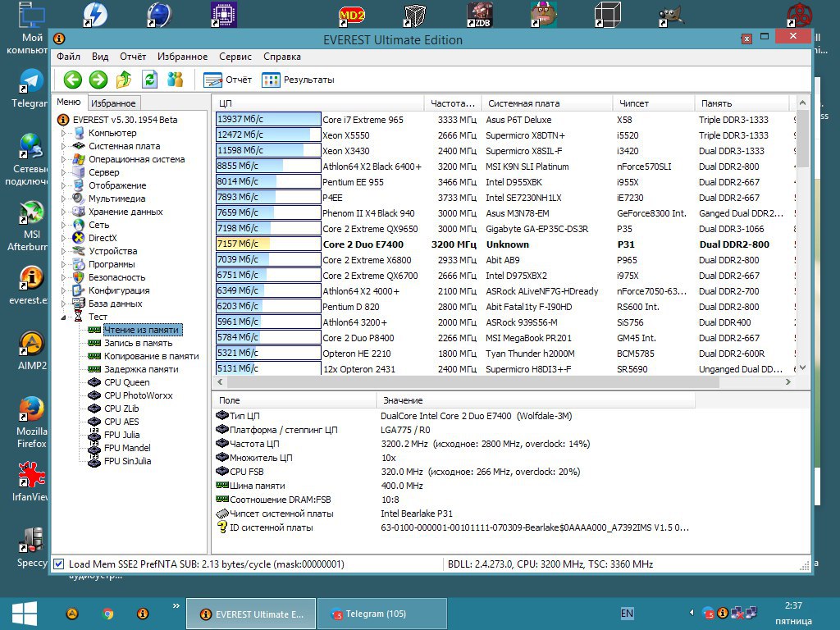Sort by the Частота column header
Image resolution: width=840 pixels, height=630 pixels.
tap(453, 103)
